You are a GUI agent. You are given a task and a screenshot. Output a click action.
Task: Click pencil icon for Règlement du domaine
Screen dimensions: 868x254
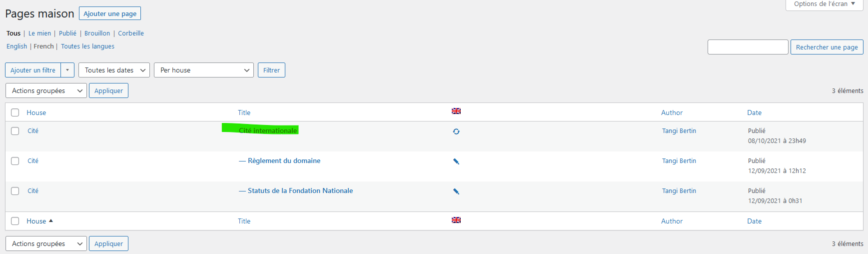tap(456, 161)
